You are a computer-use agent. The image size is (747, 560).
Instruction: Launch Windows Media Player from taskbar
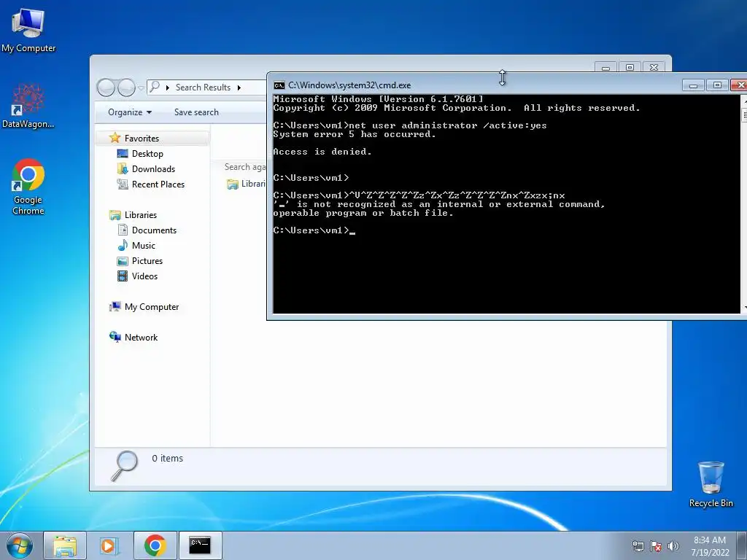pyautogui.click(x=109, y=545)
